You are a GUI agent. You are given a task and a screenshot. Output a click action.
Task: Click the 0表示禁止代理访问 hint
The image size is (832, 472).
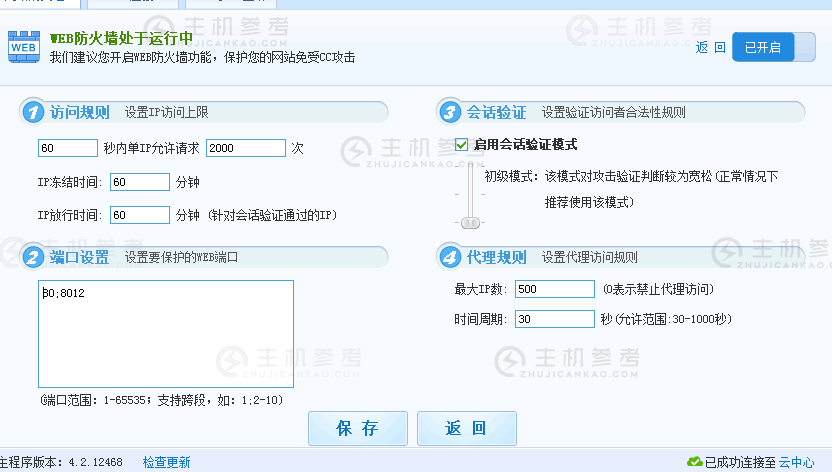coord(658,289)
